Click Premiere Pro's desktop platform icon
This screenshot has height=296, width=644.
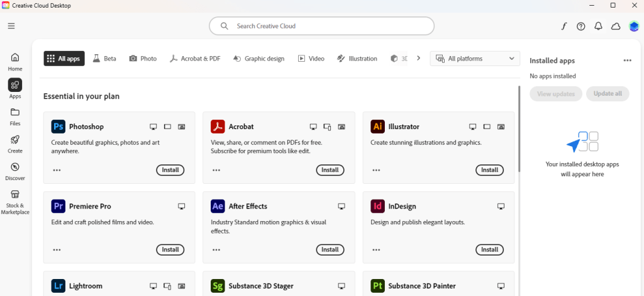pos(182,206)
